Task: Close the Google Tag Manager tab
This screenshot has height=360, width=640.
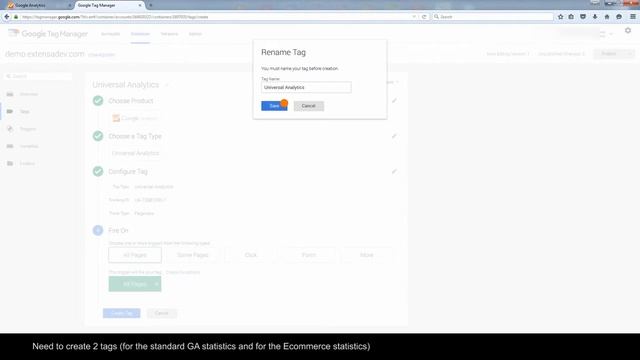Action: point(140,5)
